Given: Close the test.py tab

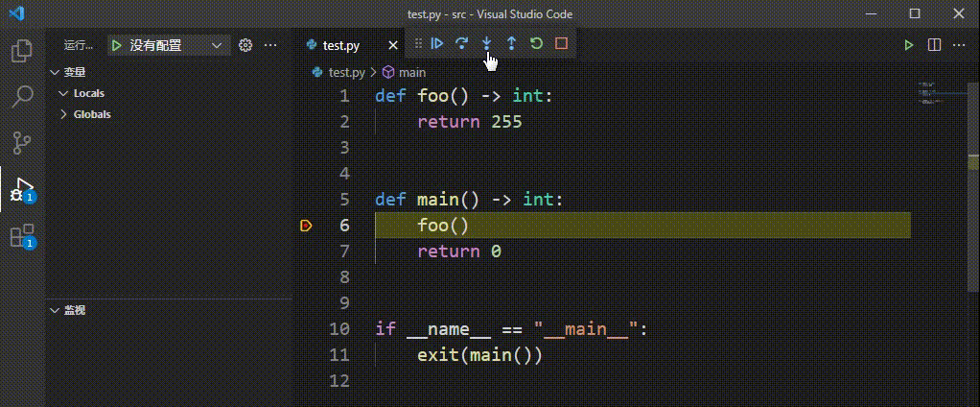Looking at the screenshot, I should coord(393,45).
